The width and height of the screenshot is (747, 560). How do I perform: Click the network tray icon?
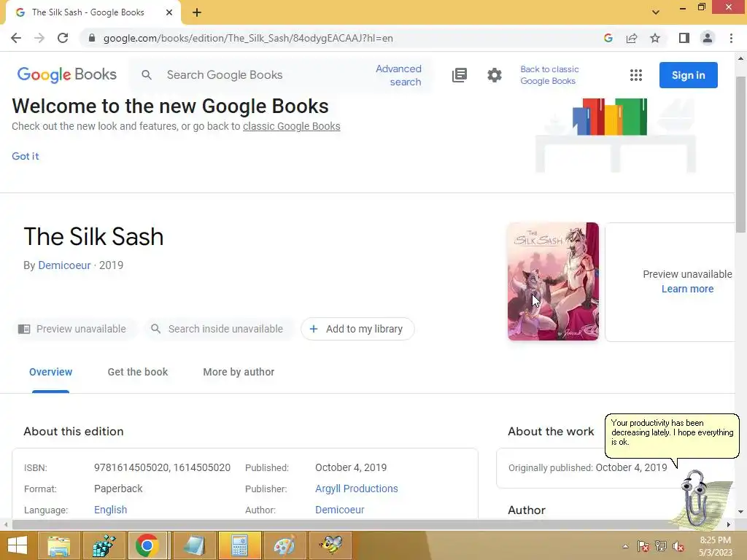661,546
